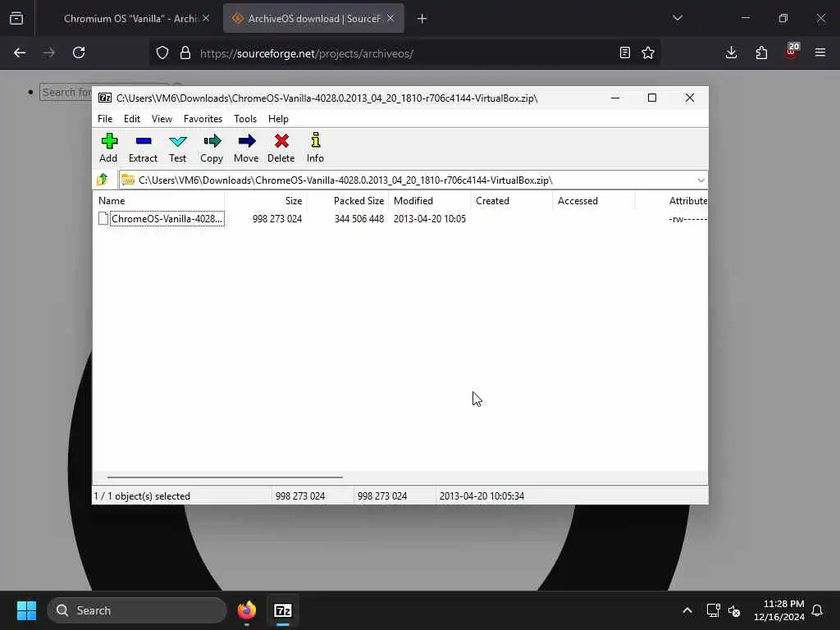Viewport: 840px width, 630px height.
Task: Click the 7-Zip title bar logo icon
Action: (105, 98)
